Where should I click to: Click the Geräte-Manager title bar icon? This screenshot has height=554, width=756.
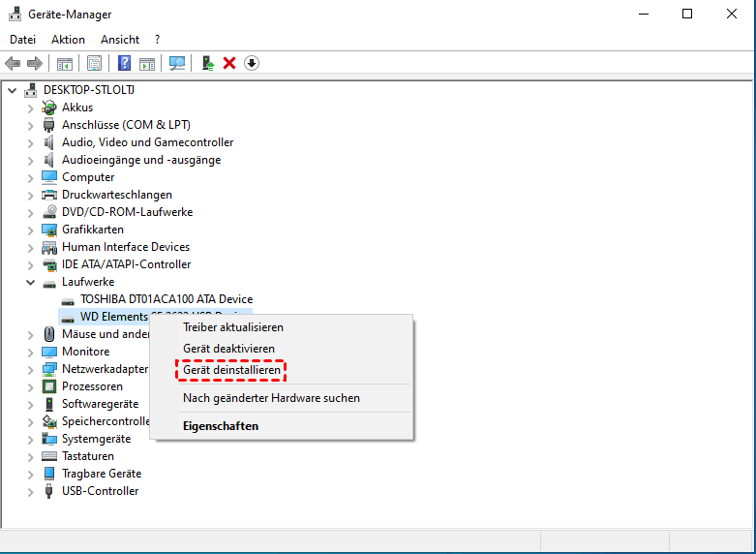point(15,14)
